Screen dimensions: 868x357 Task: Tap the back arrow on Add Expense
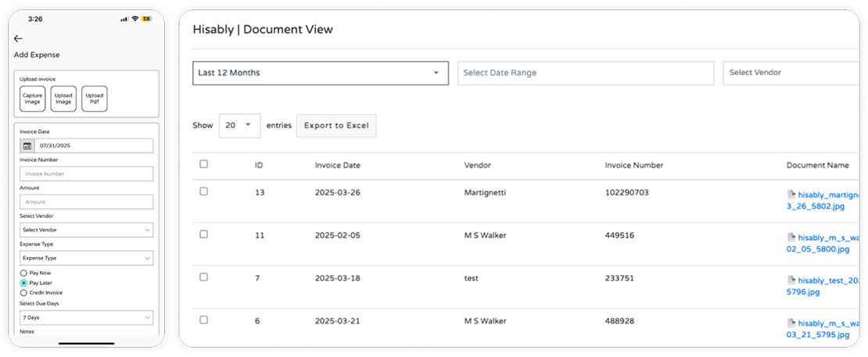pyautogui.click(x=18, y=39)
